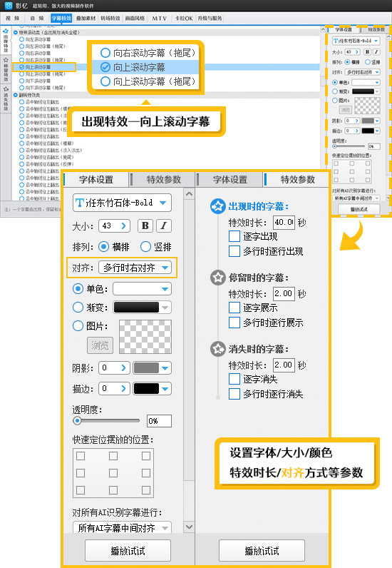This screenshot has width=392, height=568.
Task: Select 单色 radio in enlarged panel
Action: coord(78,289)
